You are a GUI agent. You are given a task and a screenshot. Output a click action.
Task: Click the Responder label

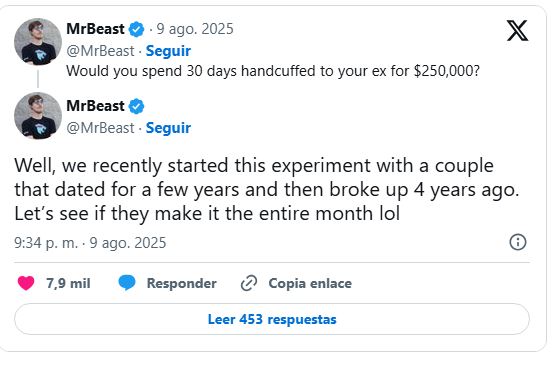pyautogui.click(x=182, y=283)
